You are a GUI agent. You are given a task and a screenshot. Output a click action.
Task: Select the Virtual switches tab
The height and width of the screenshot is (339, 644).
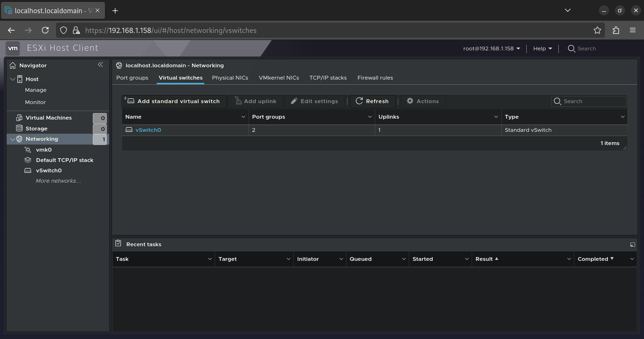pos(180,78)
